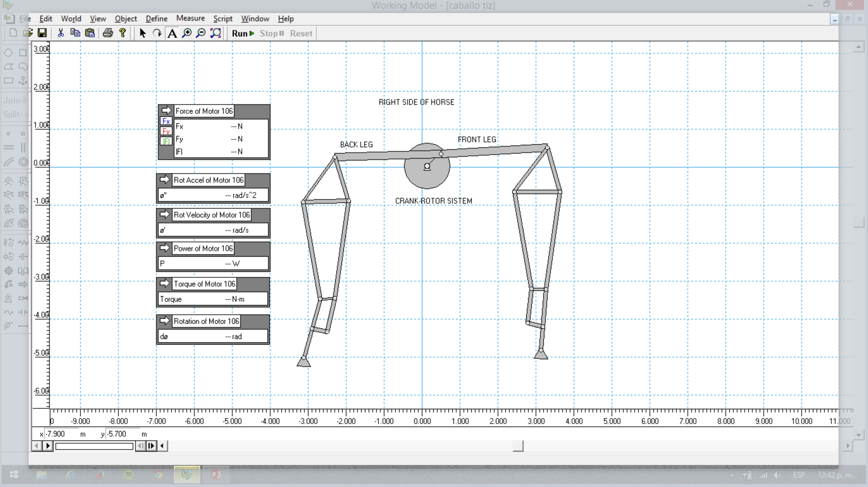The height and width of the screenshot is (487, 868).
Task: Paste from clipboard toolbar icon
Action: (90, 33)
